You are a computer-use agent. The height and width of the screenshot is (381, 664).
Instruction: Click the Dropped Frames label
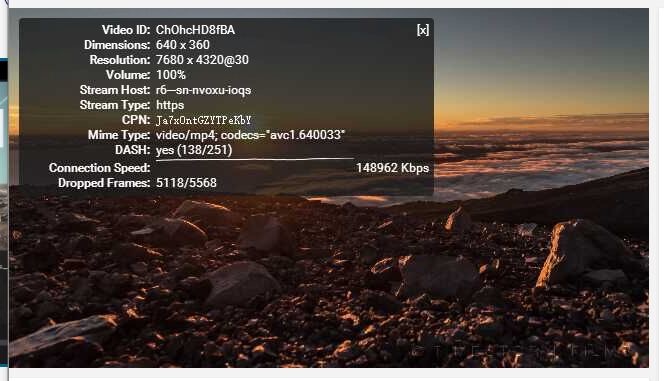(104, 183)
